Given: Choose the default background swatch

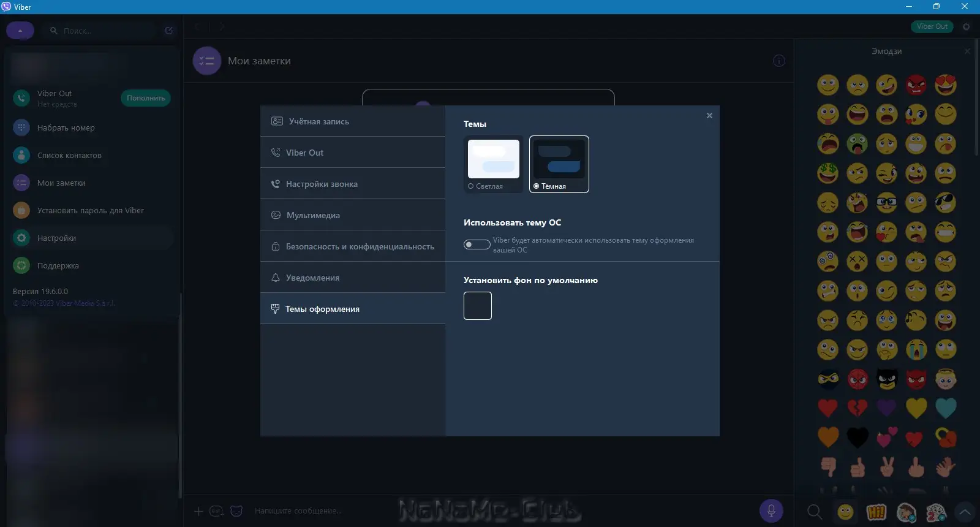Looking at the screenshot, I should point(478,306).
